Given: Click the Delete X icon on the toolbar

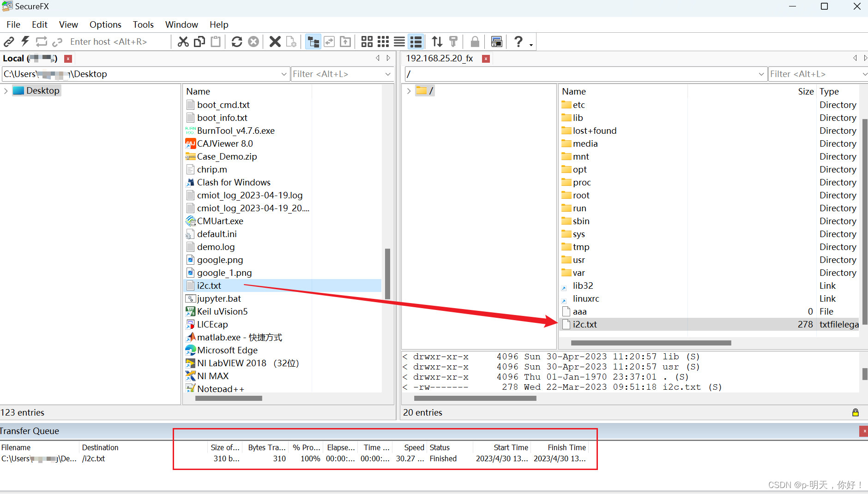Looking at the screenshot, I should [x=274, y=42].
